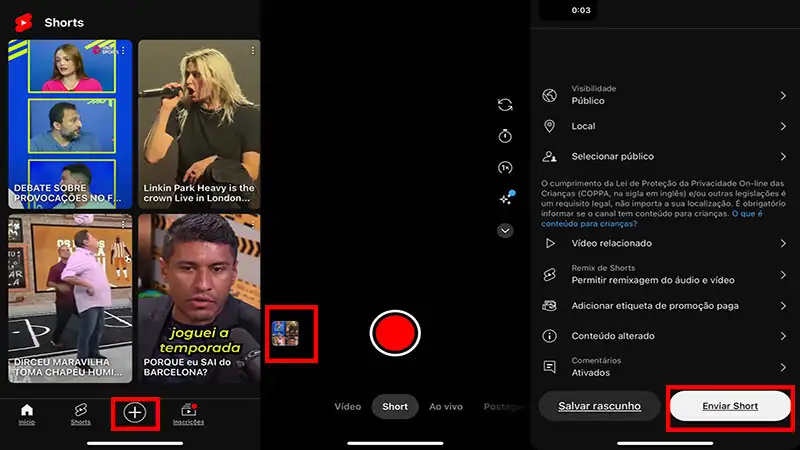Open Inscrições subscriptions icon

point(186,414)
